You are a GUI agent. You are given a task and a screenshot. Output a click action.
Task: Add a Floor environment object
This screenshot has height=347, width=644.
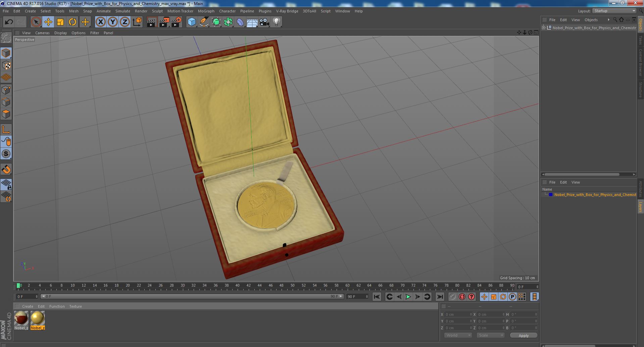(x=252, y=22)
